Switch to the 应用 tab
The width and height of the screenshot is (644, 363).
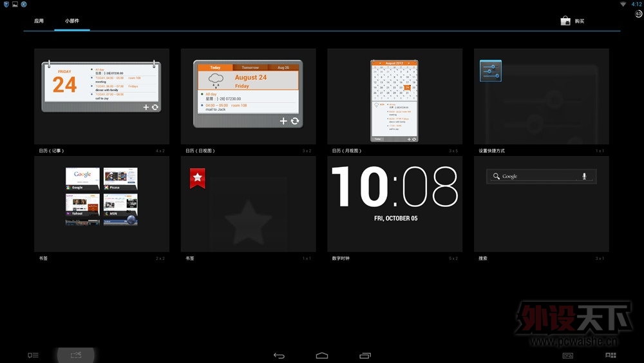pos(39,21)
